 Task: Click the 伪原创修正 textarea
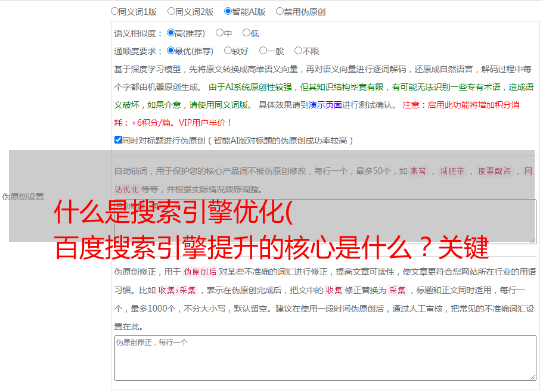point(325,358)
